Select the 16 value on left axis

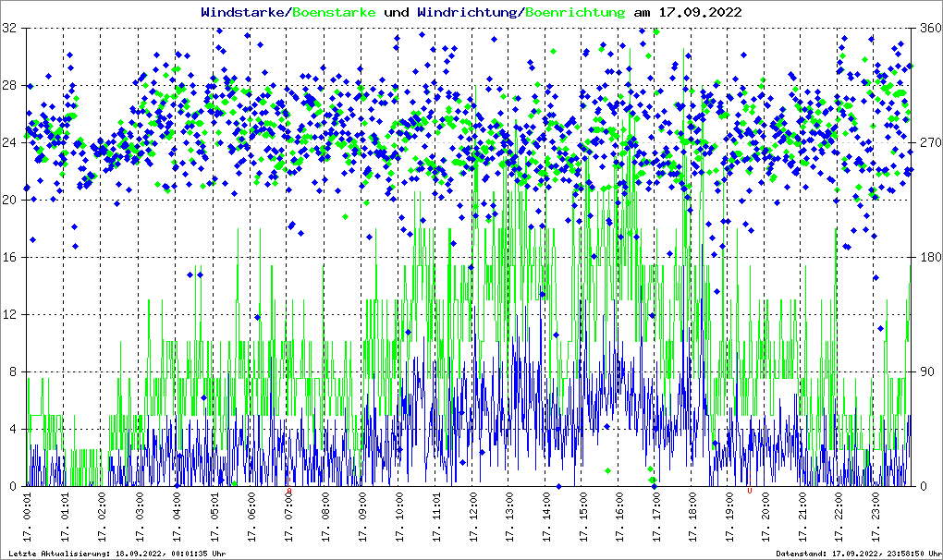coord(9,258)
